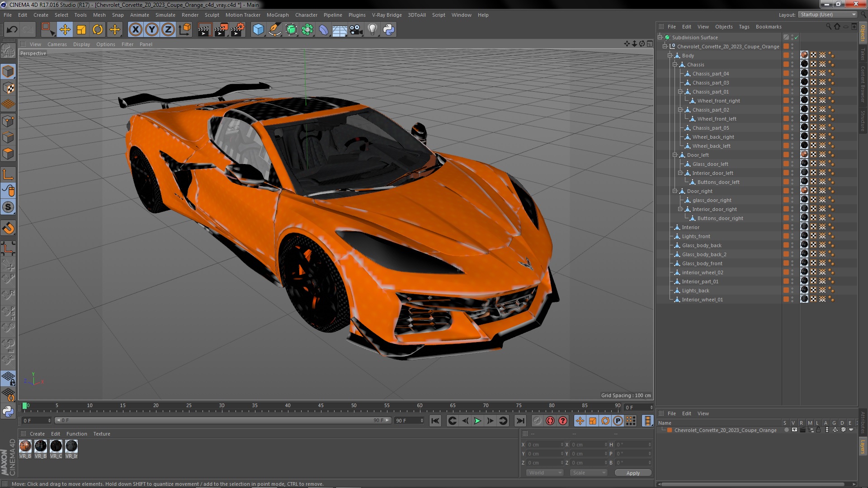This screenshot has height=488, width=868.
Task: Select the Scale tool
Action: 81,30
